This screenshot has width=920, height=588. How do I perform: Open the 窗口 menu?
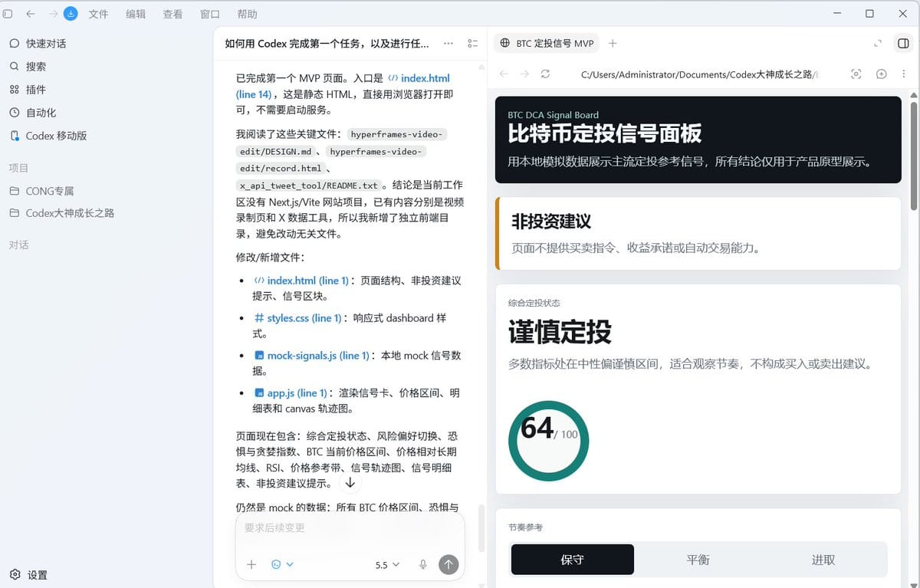click(209, 14)
